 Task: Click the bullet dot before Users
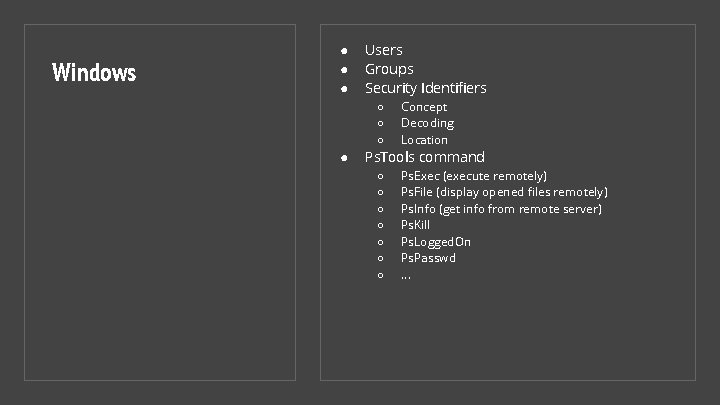(x=342, y=50)
